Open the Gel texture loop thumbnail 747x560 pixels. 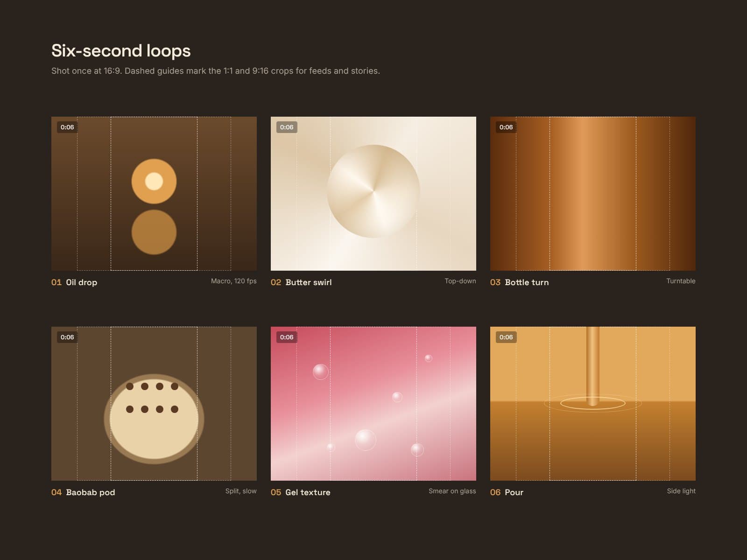click(x=373, y=404)
